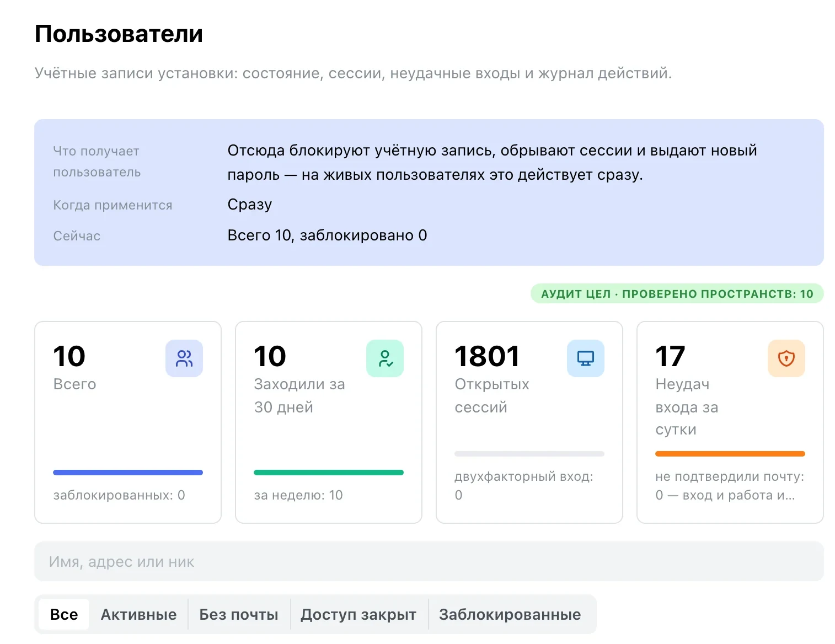The height and width of the screenshot is (644, 835).
Task: Focus the Имя, адрес или ник search field
Action: pyautogui.click(x=429, y=561)
